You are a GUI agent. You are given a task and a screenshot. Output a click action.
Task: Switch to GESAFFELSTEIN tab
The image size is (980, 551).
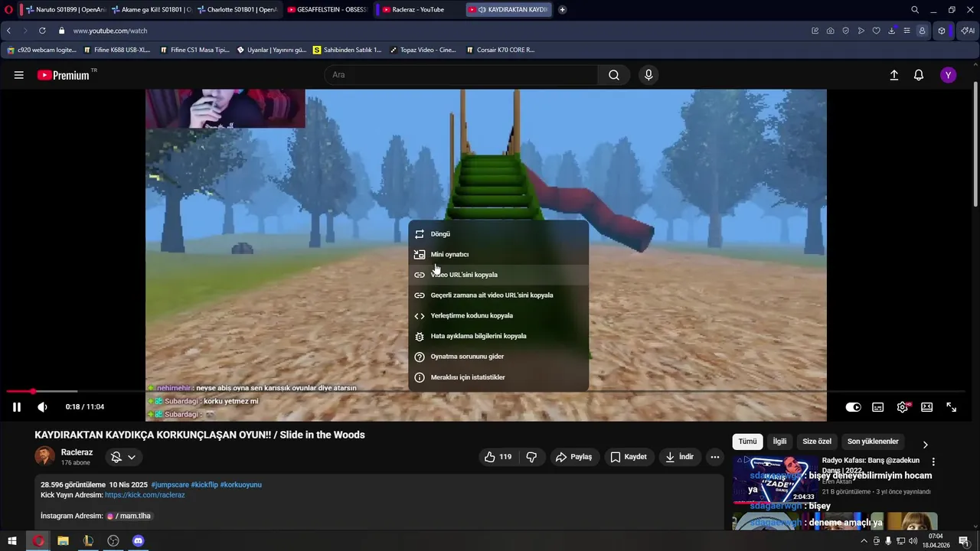pyautogui.click(x=327, y=10)
